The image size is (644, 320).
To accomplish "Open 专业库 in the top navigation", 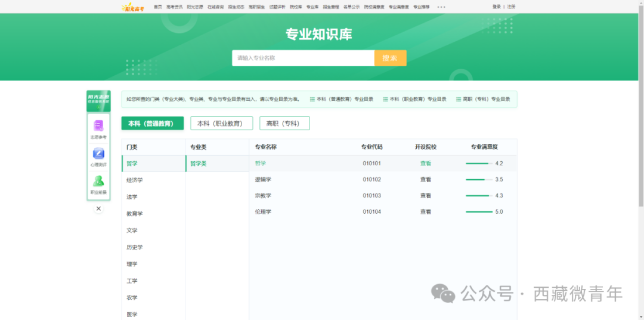I will pos(312,7).
